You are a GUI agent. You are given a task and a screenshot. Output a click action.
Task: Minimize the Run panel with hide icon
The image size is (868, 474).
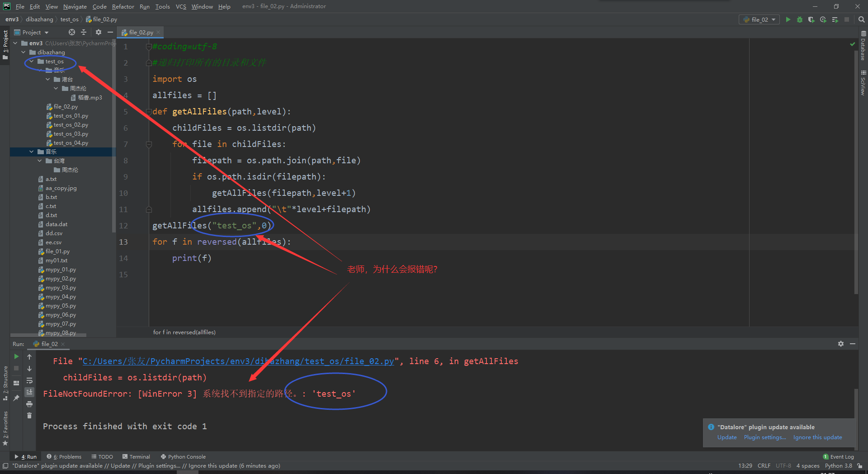pos(853,344)
